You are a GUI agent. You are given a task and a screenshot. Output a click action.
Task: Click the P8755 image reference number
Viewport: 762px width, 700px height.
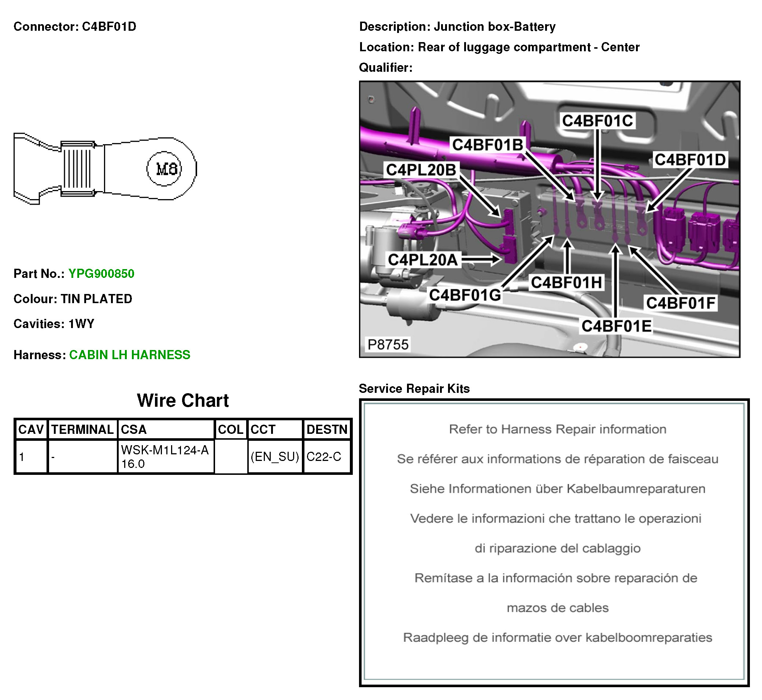coord(388,345)
